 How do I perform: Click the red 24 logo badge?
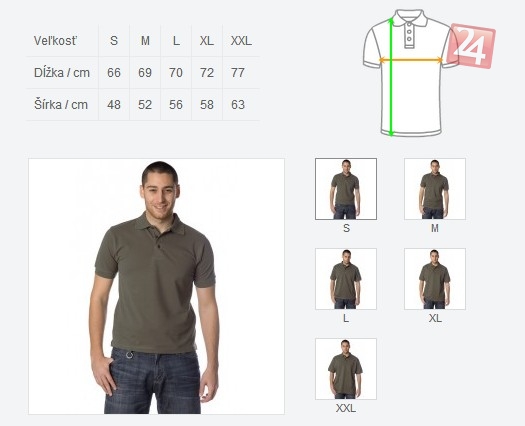click(471, 46)
